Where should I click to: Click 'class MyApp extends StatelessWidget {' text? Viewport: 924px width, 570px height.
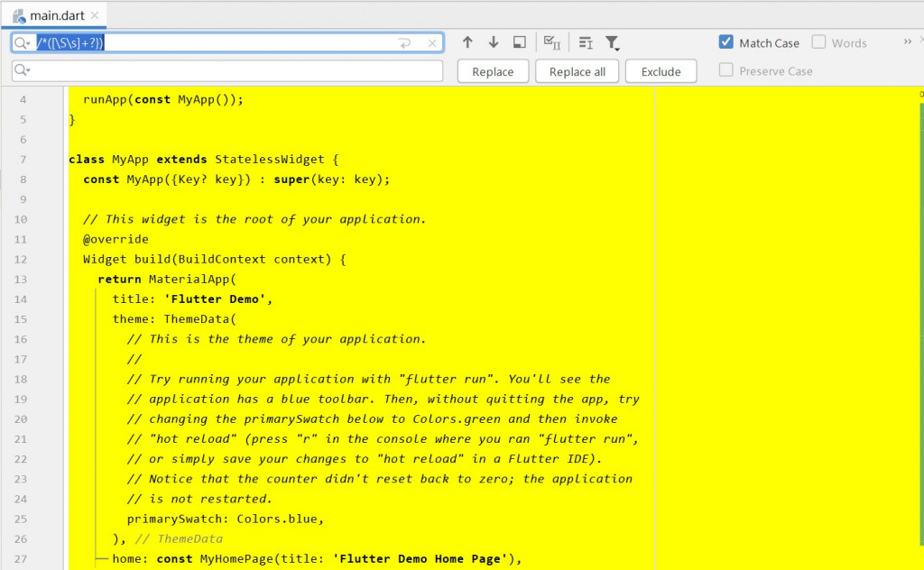click(203, 159)
